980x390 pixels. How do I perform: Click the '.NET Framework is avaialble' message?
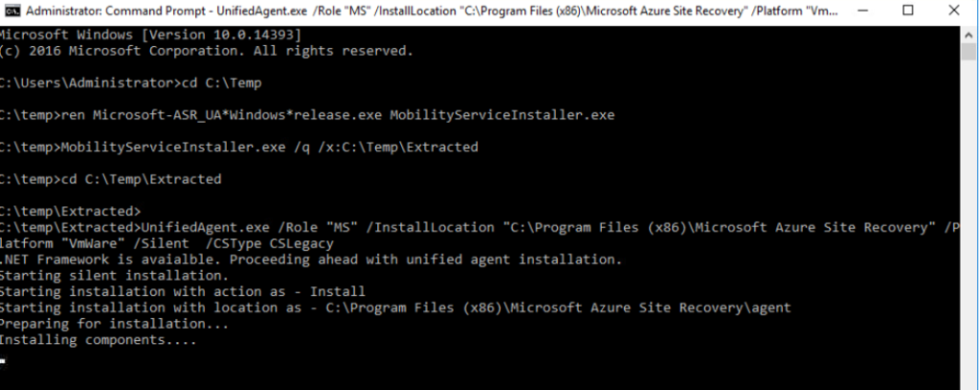point(311,259)
